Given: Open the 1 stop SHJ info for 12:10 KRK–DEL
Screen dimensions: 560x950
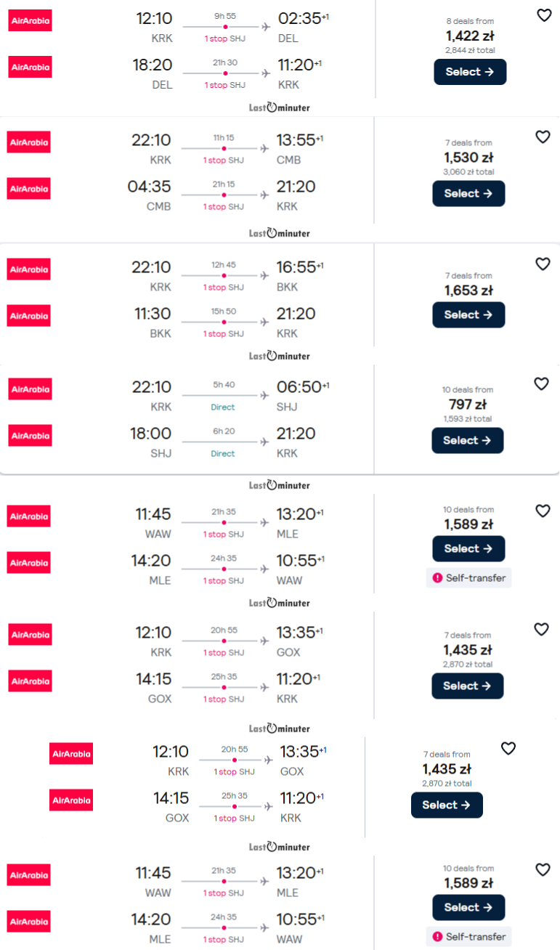Looking at the screenshot, I should [224, 38].
